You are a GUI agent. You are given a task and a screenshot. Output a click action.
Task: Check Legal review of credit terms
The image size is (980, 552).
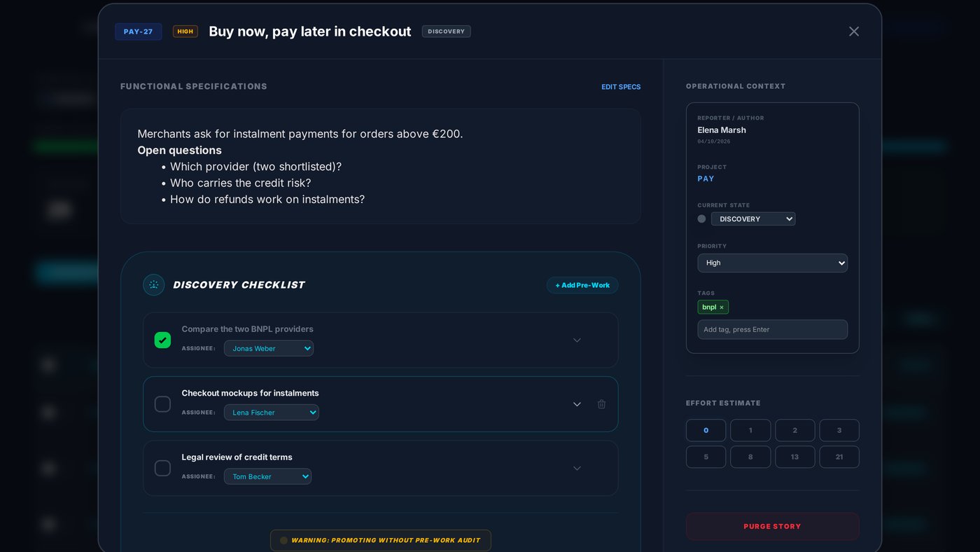162,469
